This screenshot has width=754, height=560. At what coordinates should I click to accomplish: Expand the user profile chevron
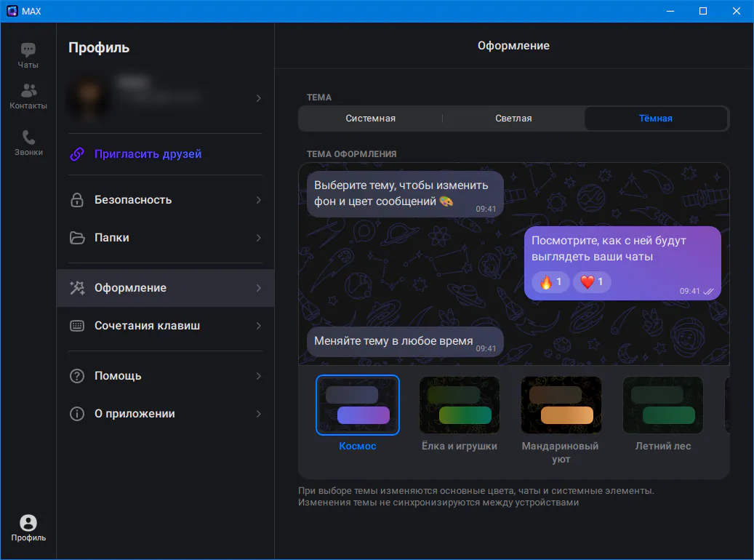point(259,98)
